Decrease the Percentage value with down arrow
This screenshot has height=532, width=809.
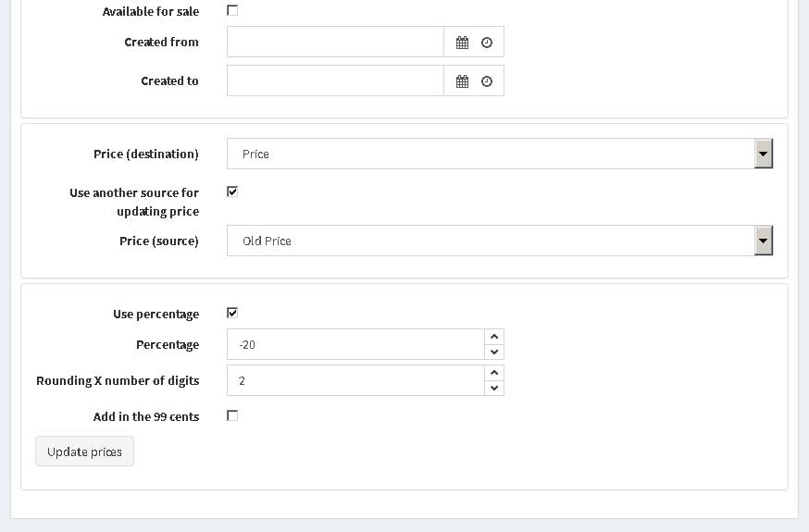coord(494,353)
